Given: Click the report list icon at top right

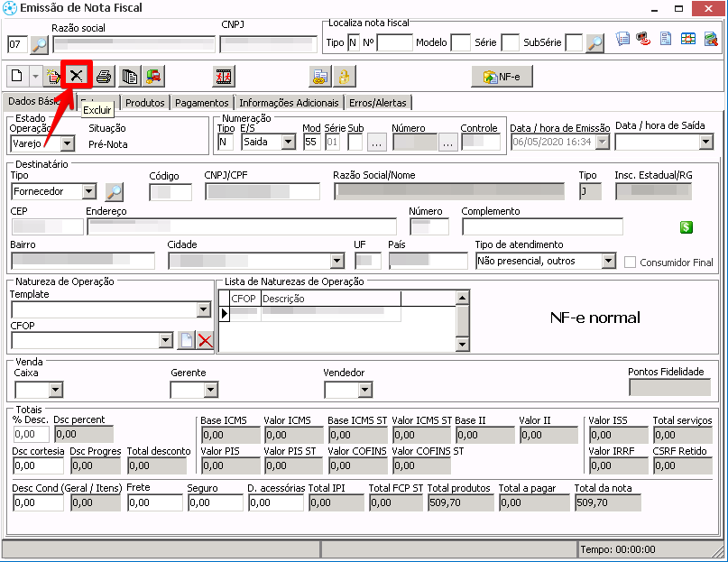Looking at the screenshot, I should [x=622, y=39].
